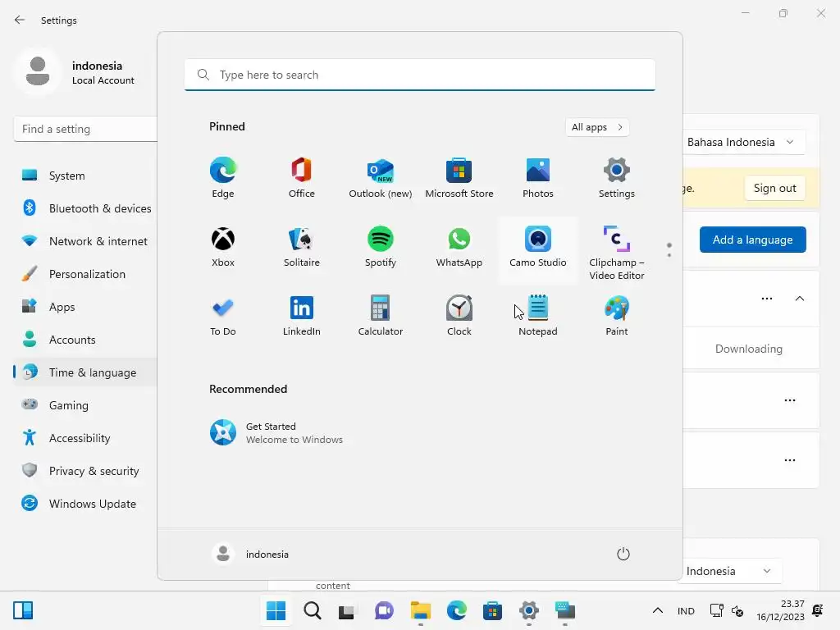
Task: Expand Bahasa Indonesia display language dropdown
Action: [743, 143]
